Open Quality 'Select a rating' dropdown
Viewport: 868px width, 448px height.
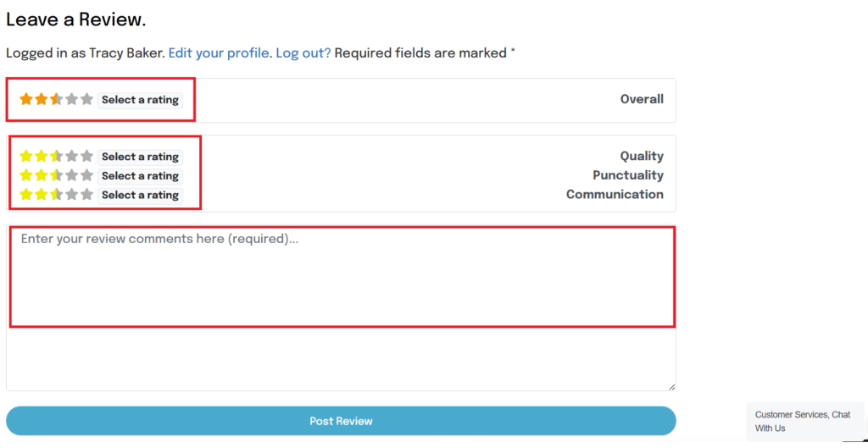(140, 157)
